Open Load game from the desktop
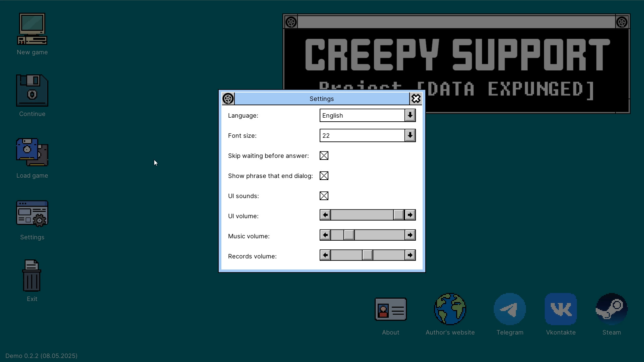Viewport: 644px width, 362px height. pyautogui.click(x=32, y=153)
